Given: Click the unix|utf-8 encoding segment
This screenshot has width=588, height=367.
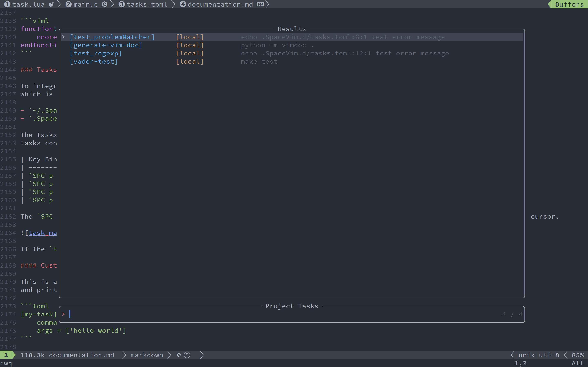Looking at the screenshot, I should [x=538, y=355].
